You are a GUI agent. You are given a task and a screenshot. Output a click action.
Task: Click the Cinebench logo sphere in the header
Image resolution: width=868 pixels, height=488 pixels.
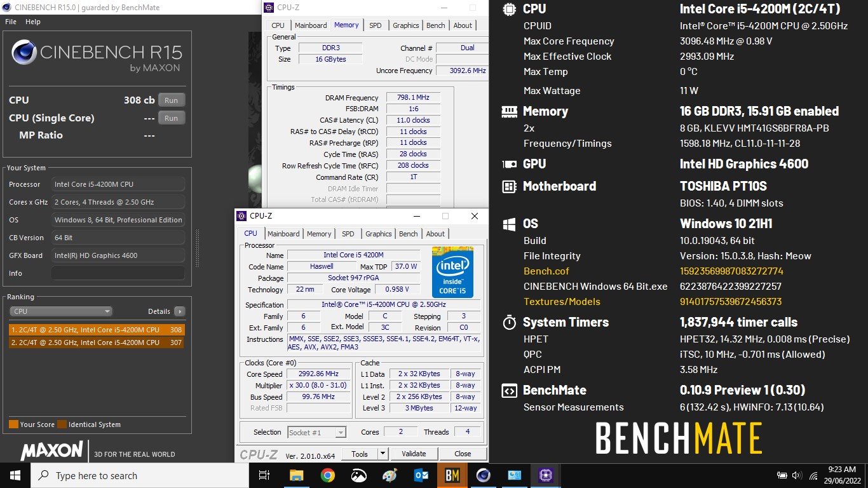24,52
